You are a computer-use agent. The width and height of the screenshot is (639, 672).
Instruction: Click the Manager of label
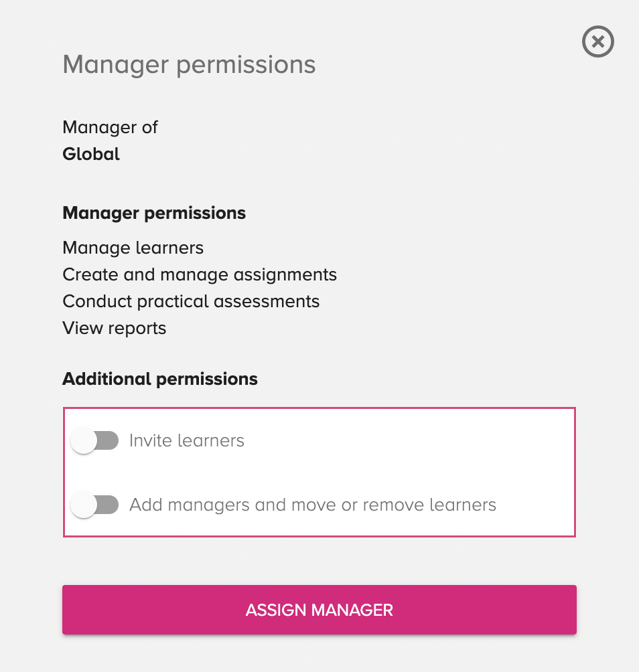(111, 127)
